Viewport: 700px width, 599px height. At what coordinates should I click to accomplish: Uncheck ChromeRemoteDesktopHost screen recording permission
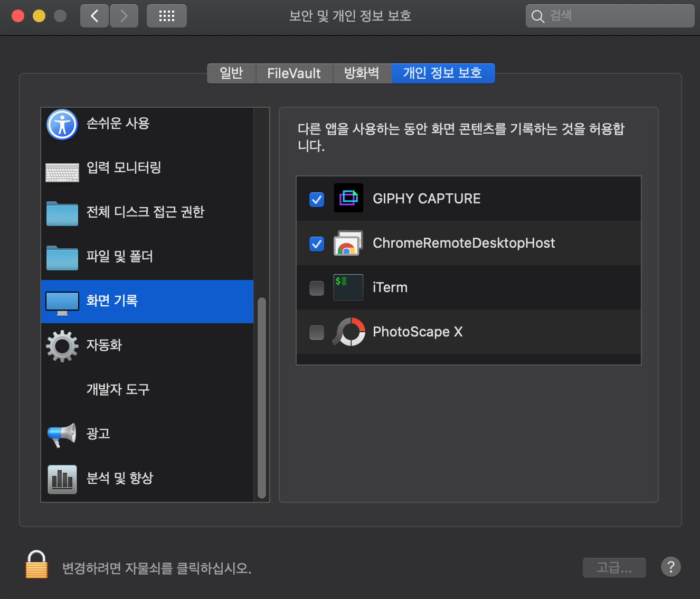coord(316,244)
